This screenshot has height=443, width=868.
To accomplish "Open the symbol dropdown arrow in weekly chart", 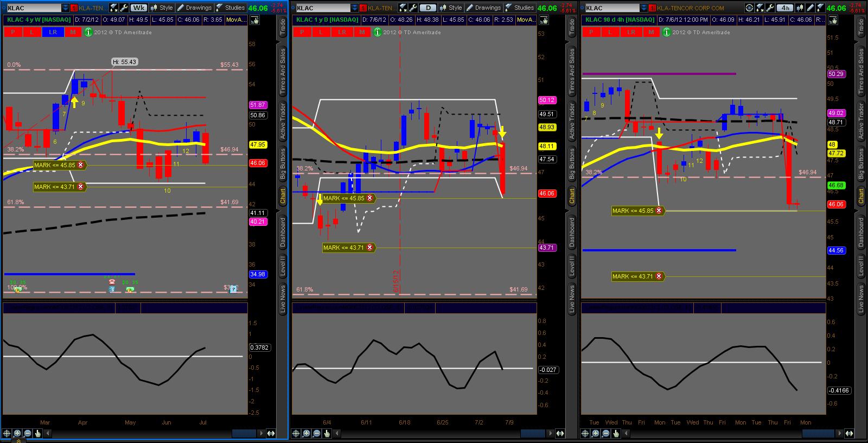I will (66, 8).
